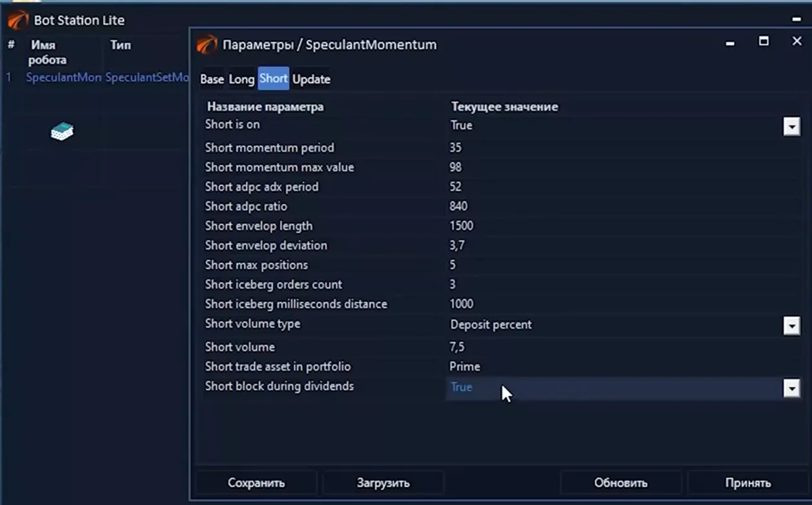Image resolution: width=812 pixels, height=505 pixels.
Task: Click the Short trade asset in portfolio label
Action: coord(278,366)
